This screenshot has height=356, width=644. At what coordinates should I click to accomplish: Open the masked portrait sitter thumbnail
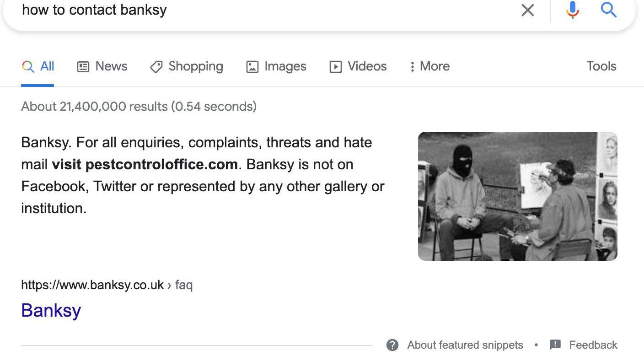click(518, 196)
